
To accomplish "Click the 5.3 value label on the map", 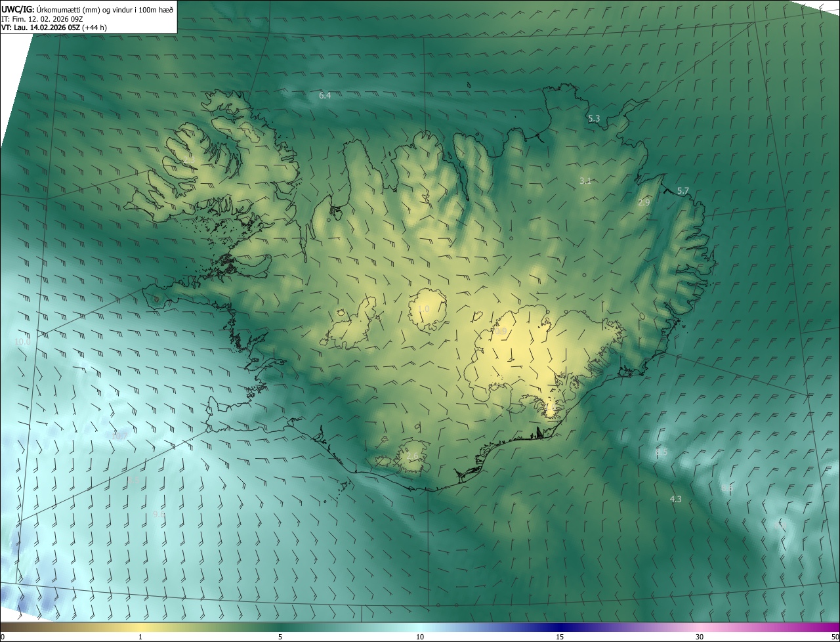I will [x=594, y=119].
